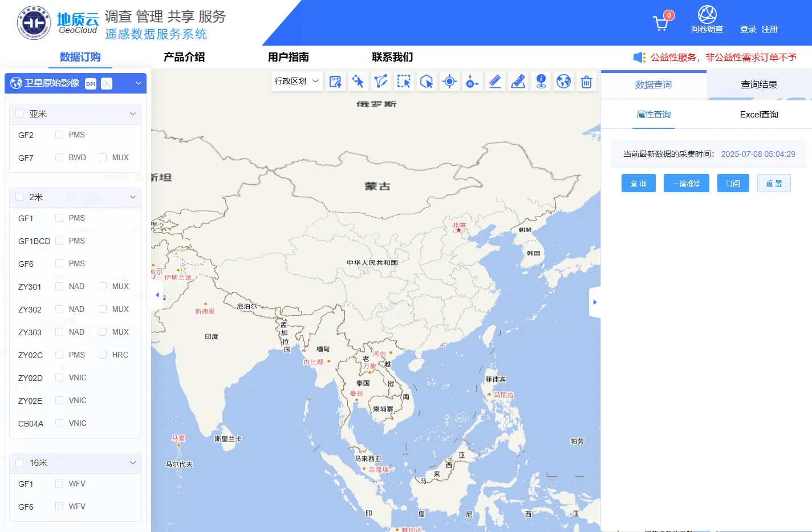Switch to the 数据查询 tab
Image resolution: width=812 pixels, height=532 pixels.
(653, 84)
